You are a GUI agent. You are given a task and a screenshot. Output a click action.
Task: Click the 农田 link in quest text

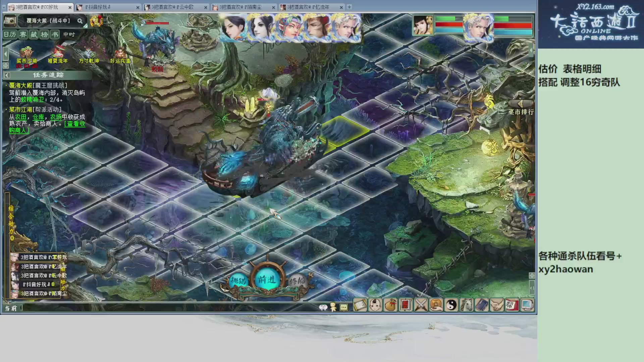click(x=21, y=117)
